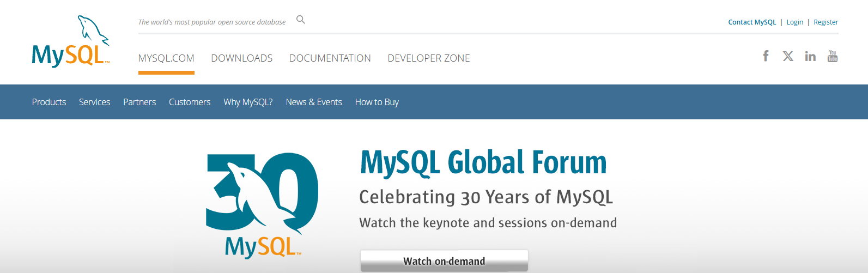
Task: Open the Services menu
Action: point(94,102)
